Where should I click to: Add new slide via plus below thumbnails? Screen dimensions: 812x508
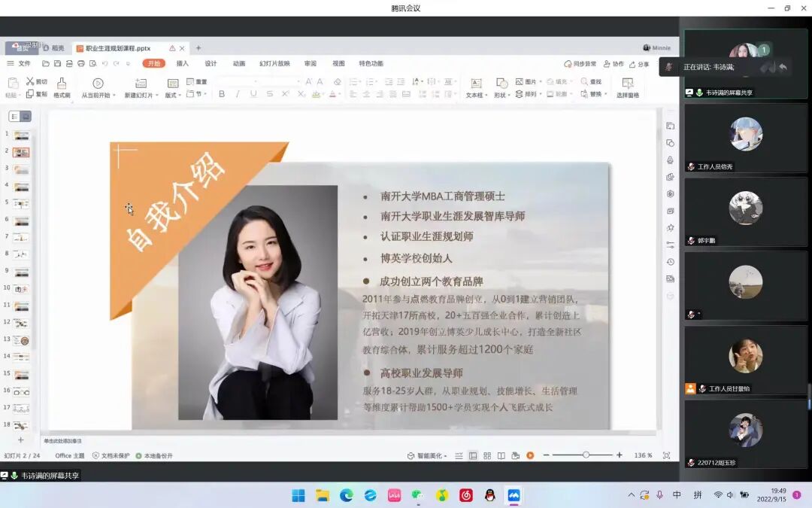coord(21,440)
